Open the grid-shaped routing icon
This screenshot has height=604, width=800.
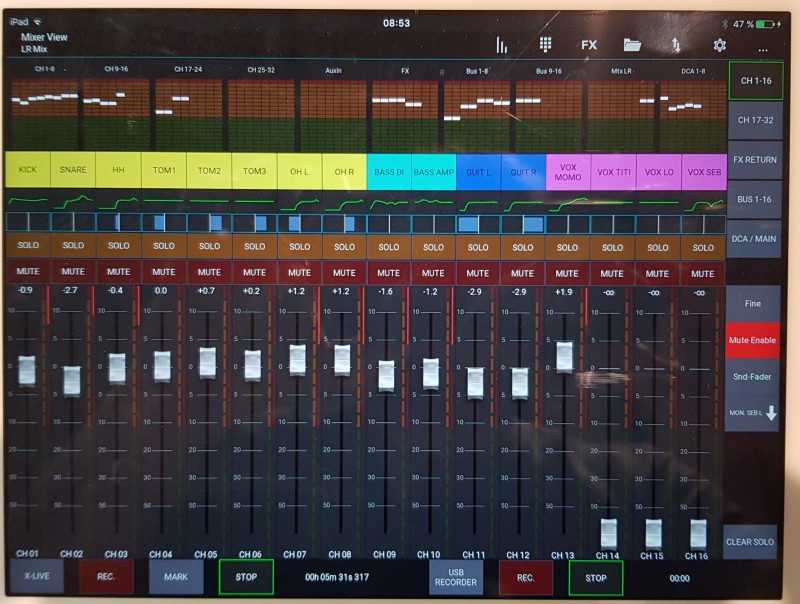tap(546, 45)
